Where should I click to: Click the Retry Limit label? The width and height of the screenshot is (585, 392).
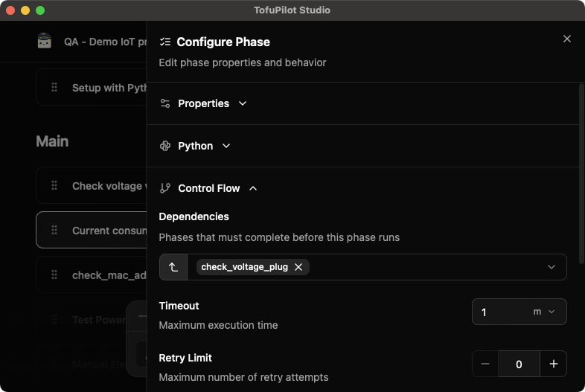[185, 358]
